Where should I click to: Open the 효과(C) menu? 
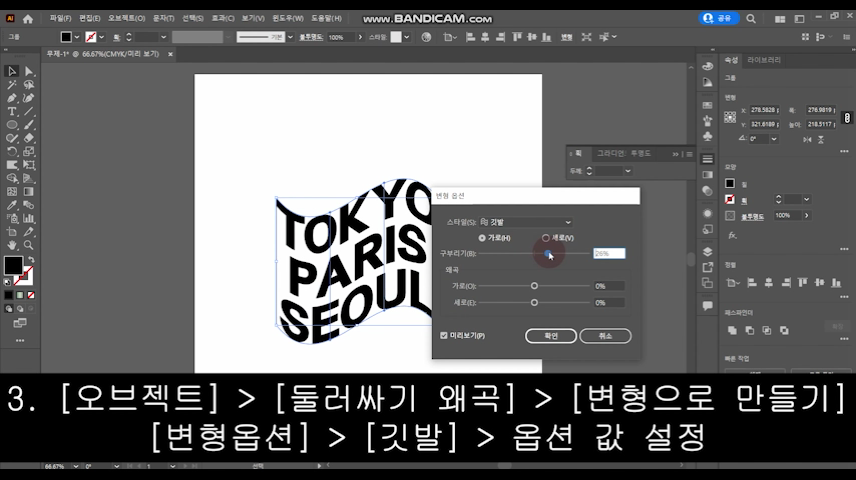point(223,19)
